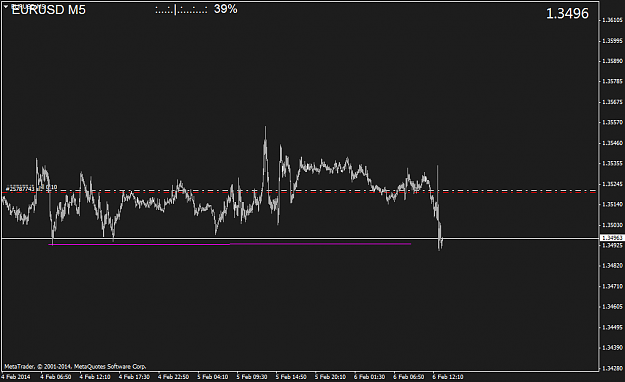Click the 5 Feb 14:50 time label
This screenshot has height=382, width=625.
pos(291,377)
